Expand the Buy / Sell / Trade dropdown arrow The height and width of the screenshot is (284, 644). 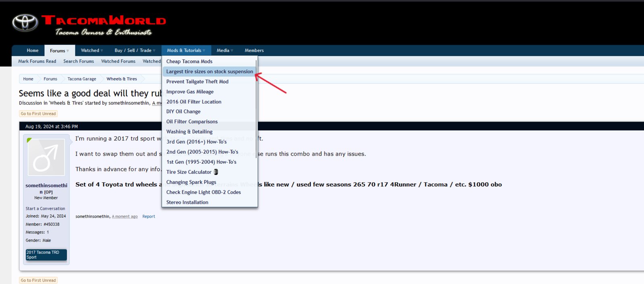154,51
